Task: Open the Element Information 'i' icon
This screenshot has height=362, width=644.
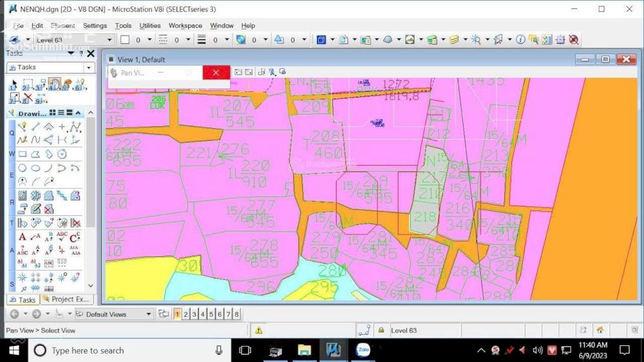Action: pyautogui.click(x=520, y=40)
